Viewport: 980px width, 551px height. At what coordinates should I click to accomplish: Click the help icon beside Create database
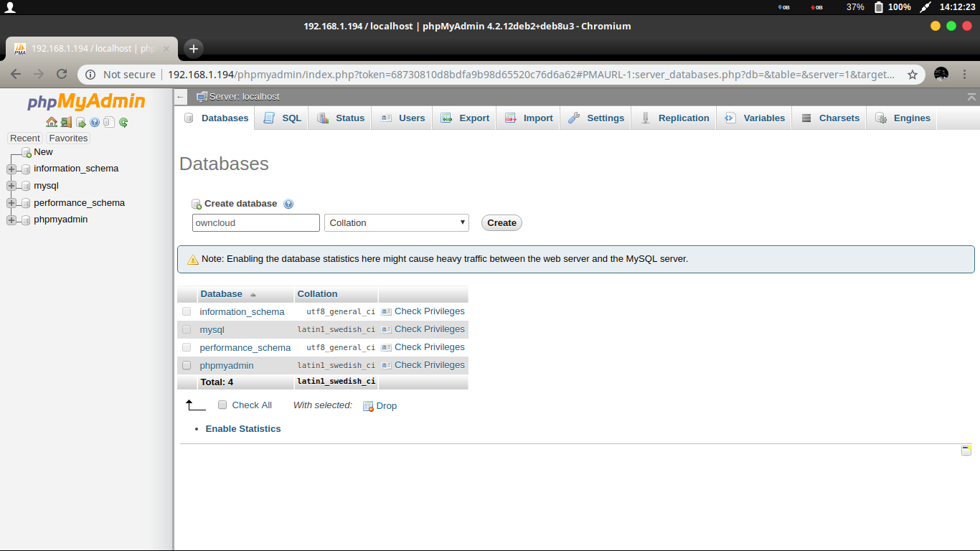(288, 204)
